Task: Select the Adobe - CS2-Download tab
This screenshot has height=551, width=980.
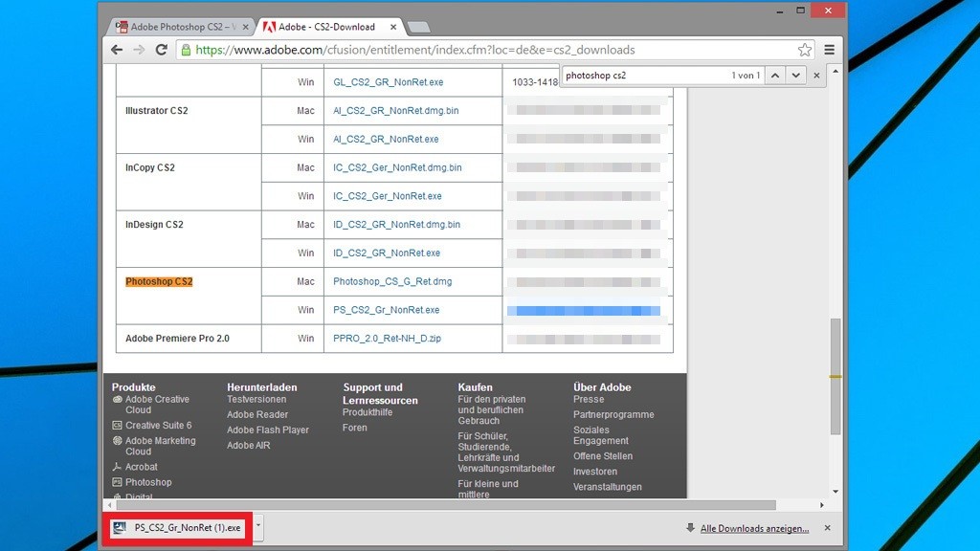Action: [x=328, y=27]
